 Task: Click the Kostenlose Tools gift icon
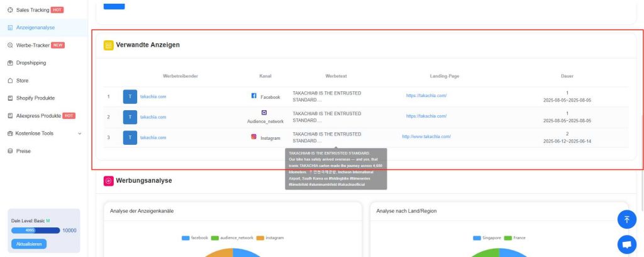(x=10, y=134)
